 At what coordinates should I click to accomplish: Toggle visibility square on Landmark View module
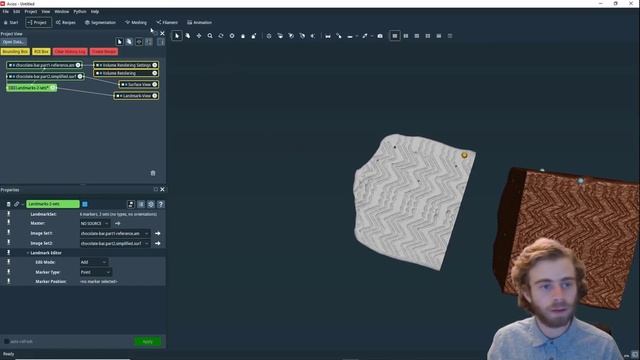(118, 96)
